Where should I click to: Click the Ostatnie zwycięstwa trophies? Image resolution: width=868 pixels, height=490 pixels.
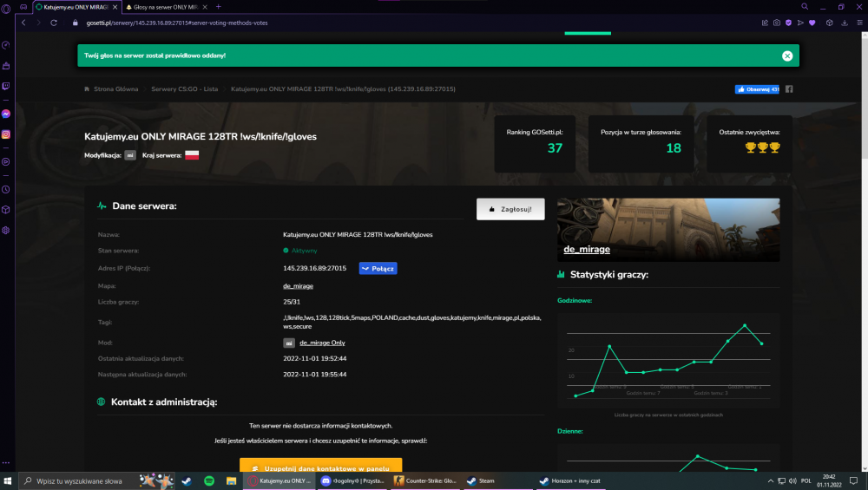tap(762, 147)
